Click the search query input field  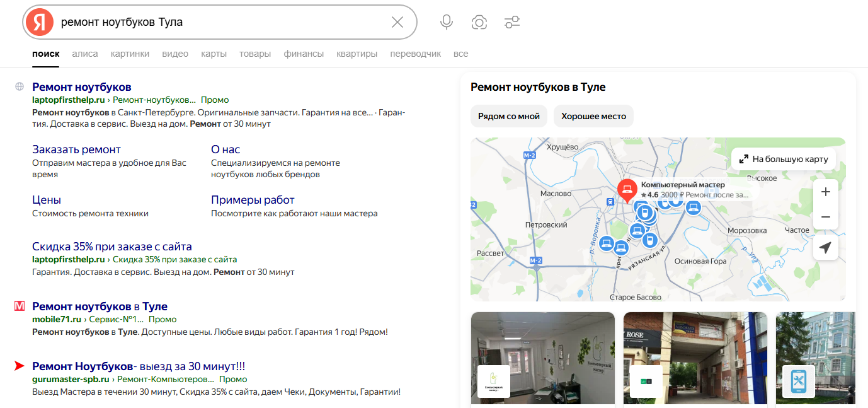[x=220, y=23]
